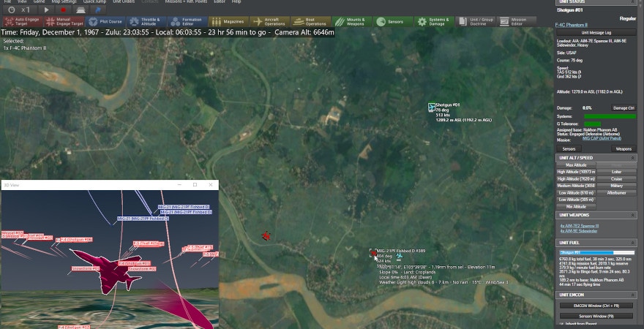The image size is (644, 329).
Task: Click Sensors button in Unit Status
Action: [x=569, y=148]
